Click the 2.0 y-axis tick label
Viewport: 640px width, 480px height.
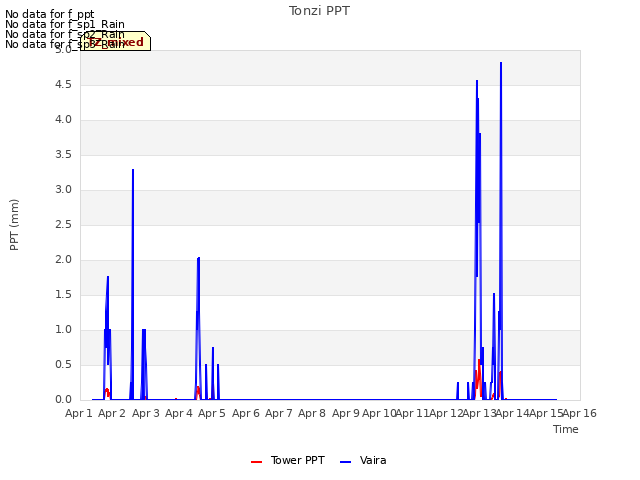click(x=63, y=260)
